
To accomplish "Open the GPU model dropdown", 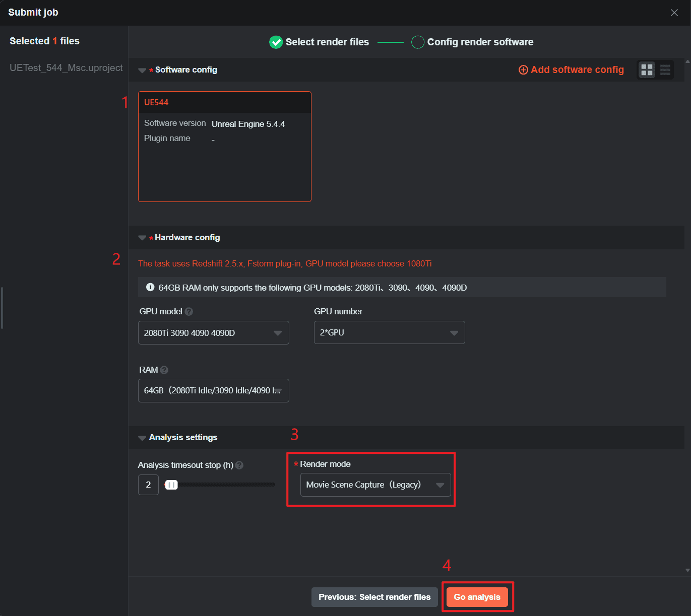I will (x=214, y=333).
